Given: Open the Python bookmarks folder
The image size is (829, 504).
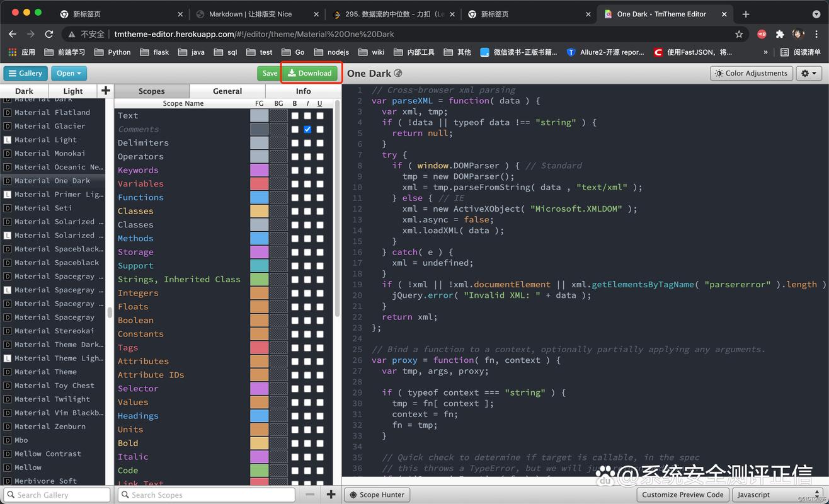Looking at the screenshot, I should point(112,52).
